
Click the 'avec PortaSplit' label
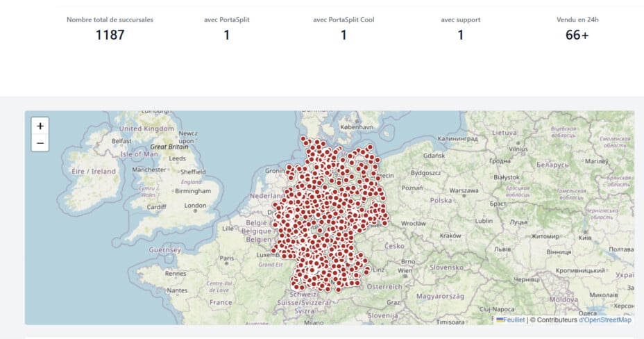[x=227, y=19]
